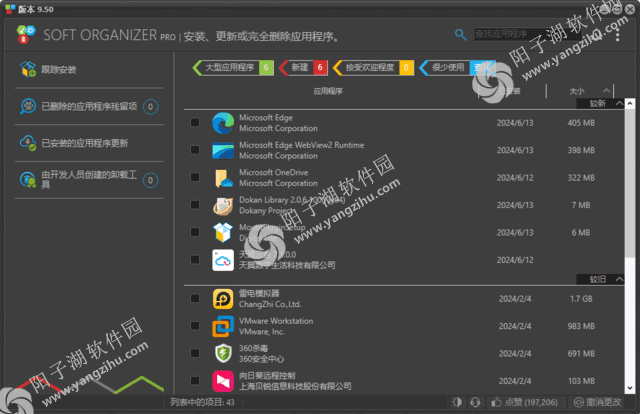Open the three-dot more options menu
The width and height of the screenshot is (640, 414).
pos(618,35)
